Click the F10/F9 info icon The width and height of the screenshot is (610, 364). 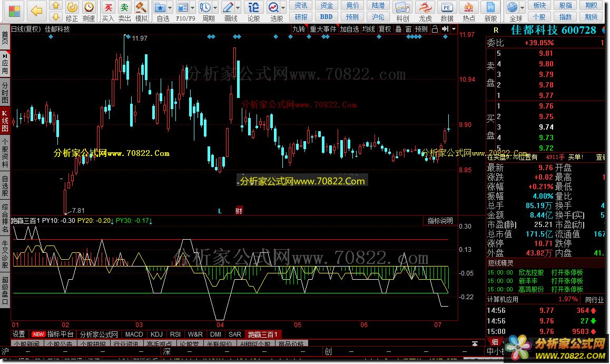click(x=182, y=7)
